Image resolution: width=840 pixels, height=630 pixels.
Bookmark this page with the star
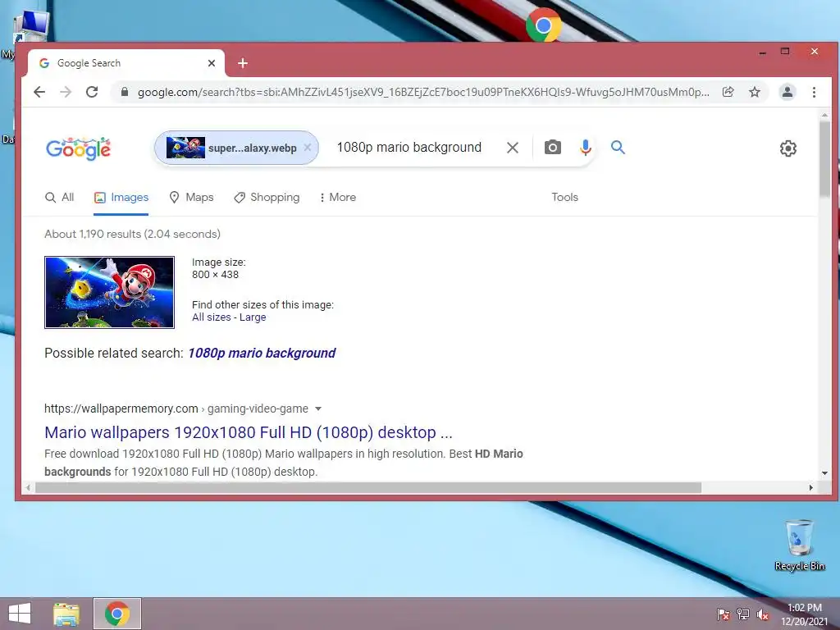tap(755, 92)
